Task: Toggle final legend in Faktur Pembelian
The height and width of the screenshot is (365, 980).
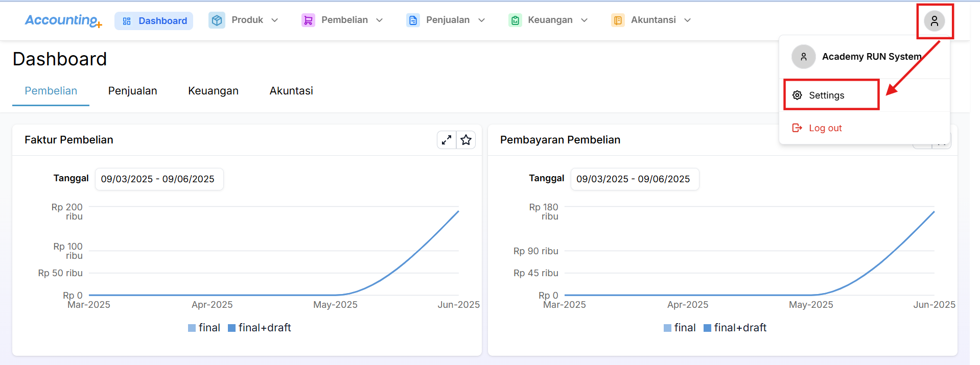Action: 204,328
